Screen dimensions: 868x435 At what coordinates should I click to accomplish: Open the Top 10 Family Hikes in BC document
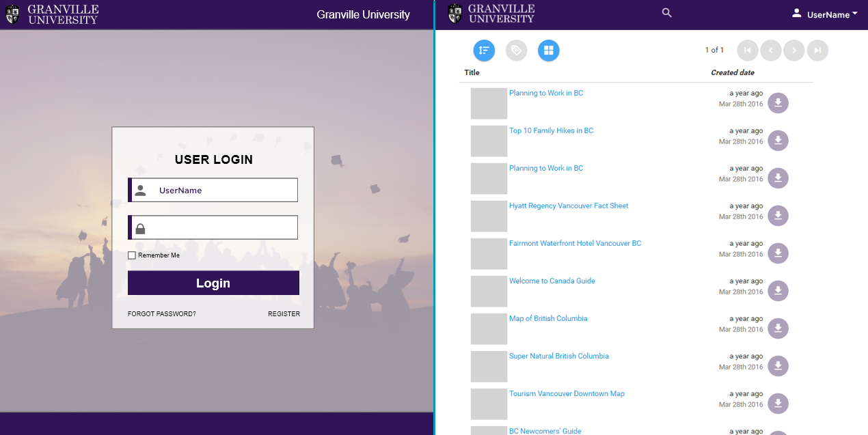tap(552, 130)
